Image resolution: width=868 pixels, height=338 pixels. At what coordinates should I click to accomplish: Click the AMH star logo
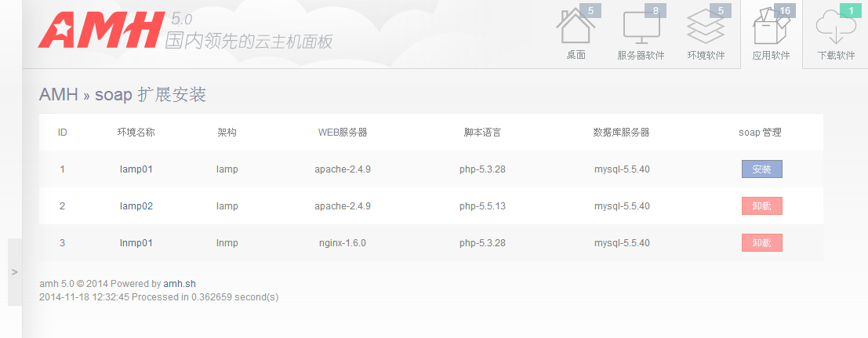[100, 30]
